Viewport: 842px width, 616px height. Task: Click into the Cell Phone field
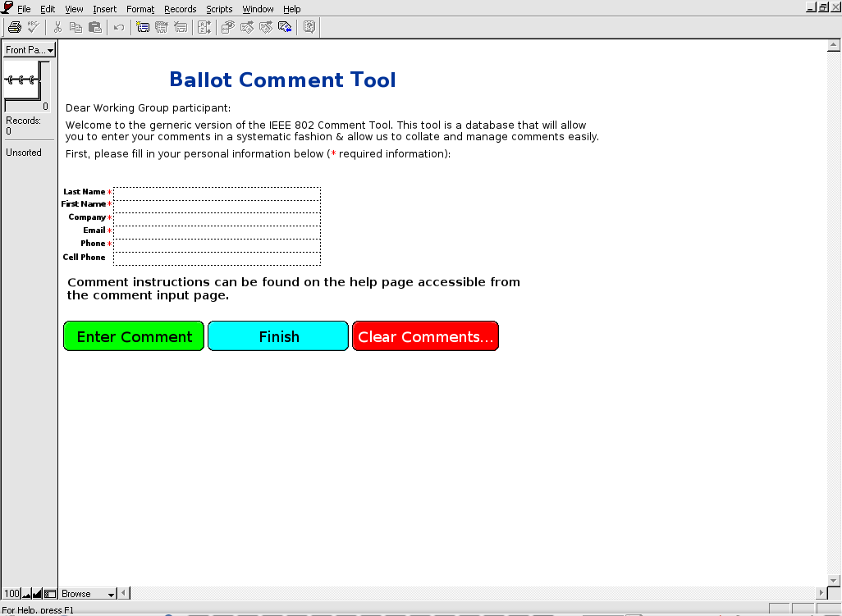click(x=217, y=258)
